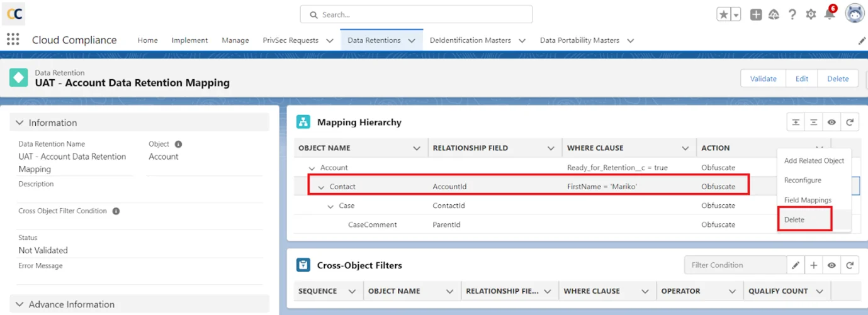Click the add plus icon in Cross-Object Filters

[x=814, y=265]
